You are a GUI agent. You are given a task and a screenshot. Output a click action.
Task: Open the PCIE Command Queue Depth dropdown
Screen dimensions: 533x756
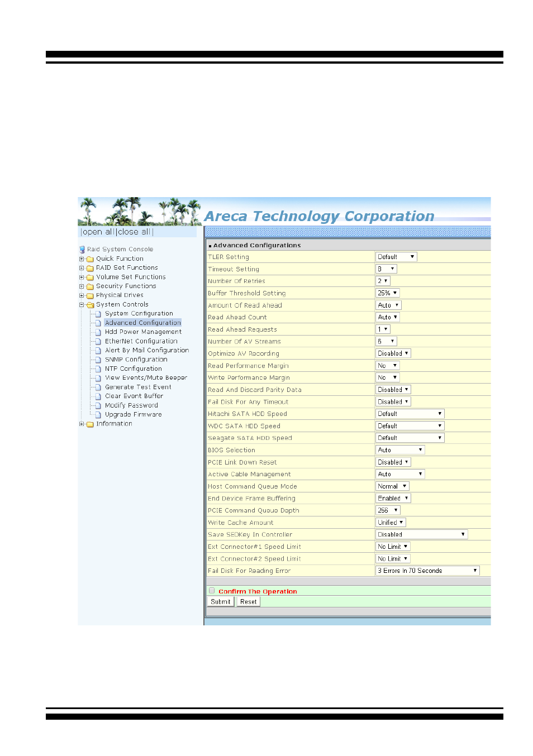(x=388, y=511)
